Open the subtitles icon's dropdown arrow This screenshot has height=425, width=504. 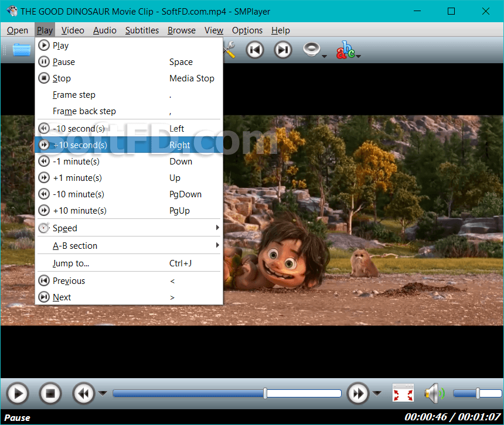click(359, 56)
